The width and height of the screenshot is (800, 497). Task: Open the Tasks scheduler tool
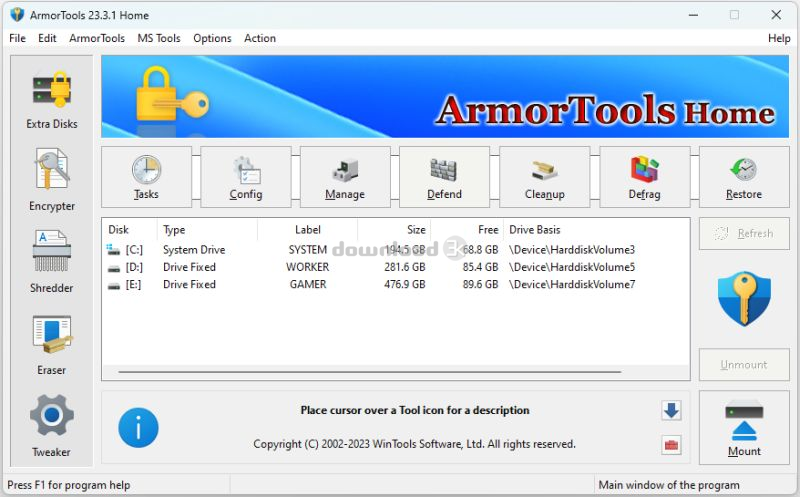146,177
